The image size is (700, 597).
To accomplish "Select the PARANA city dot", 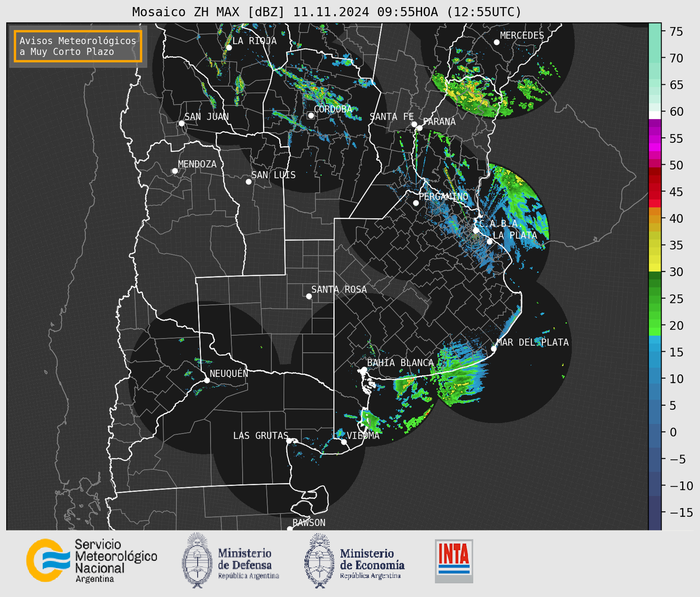I will 420,128.
